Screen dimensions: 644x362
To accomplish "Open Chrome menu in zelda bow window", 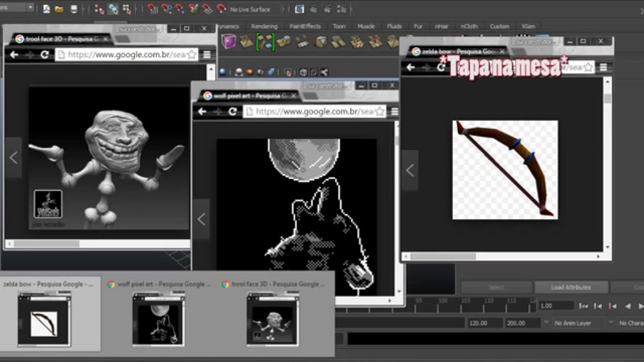I will point(603,67).
